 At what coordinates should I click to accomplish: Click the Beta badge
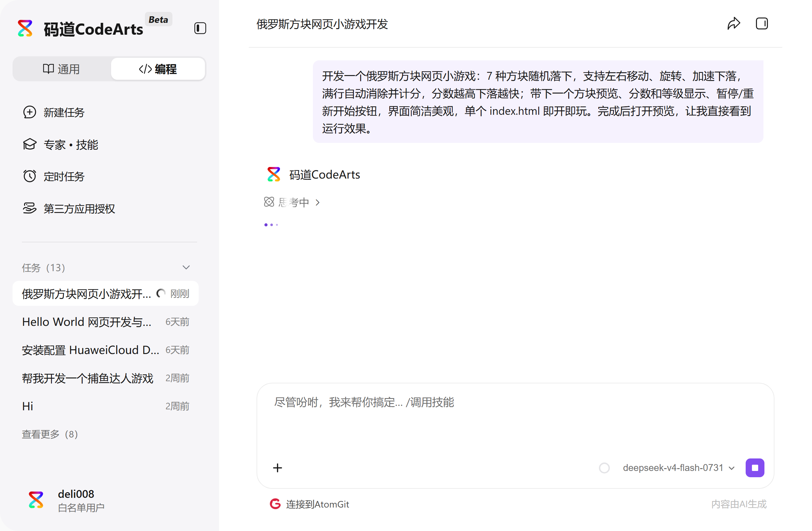click(x=158, y=19)
